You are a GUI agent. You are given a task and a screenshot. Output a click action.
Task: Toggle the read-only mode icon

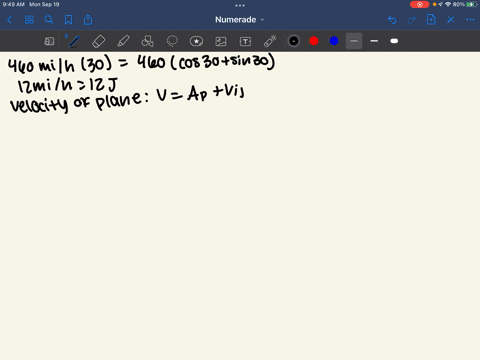pyautogui.click(x=49, y=41)
